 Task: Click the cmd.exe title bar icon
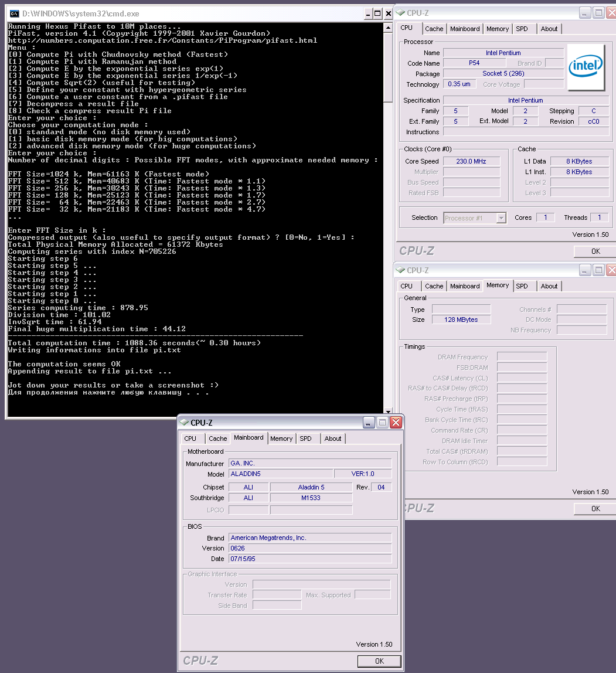coord(14,13)
